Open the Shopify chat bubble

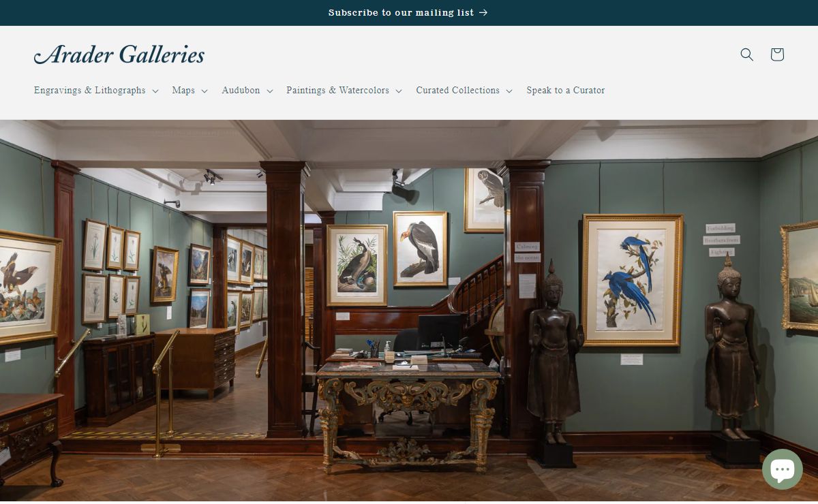click(783, 469)
